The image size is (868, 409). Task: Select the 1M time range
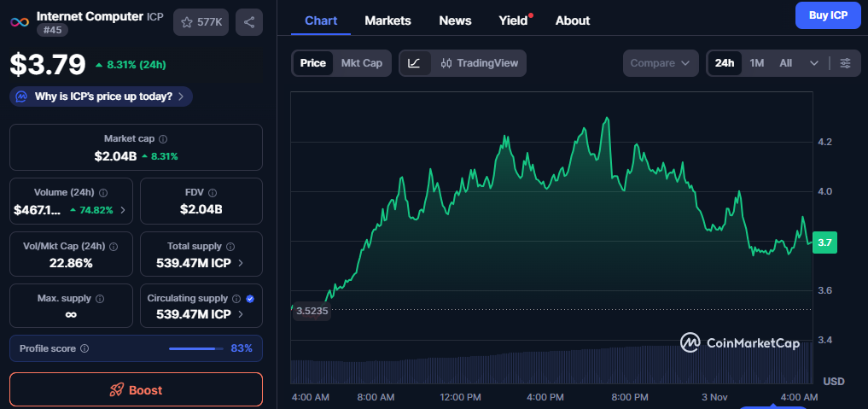click(x=756, y=63)
